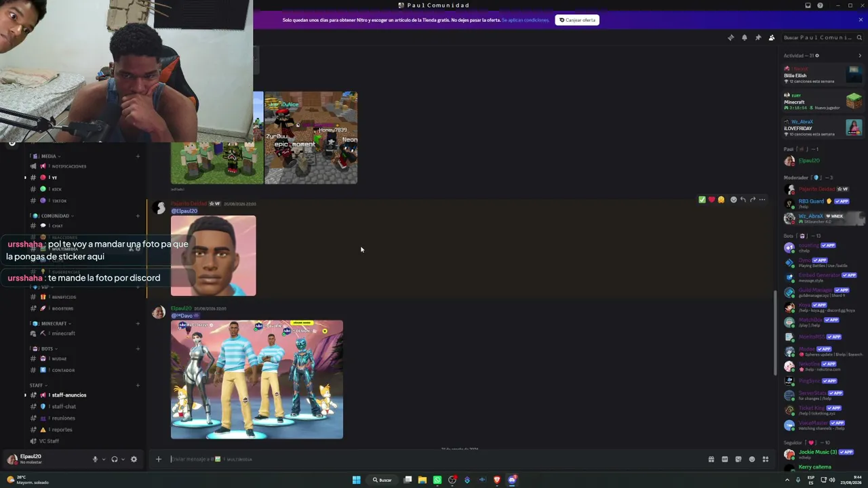Open the Minecraft activity card
Viewport: 868px width, 488px height.
coord(823,102)
